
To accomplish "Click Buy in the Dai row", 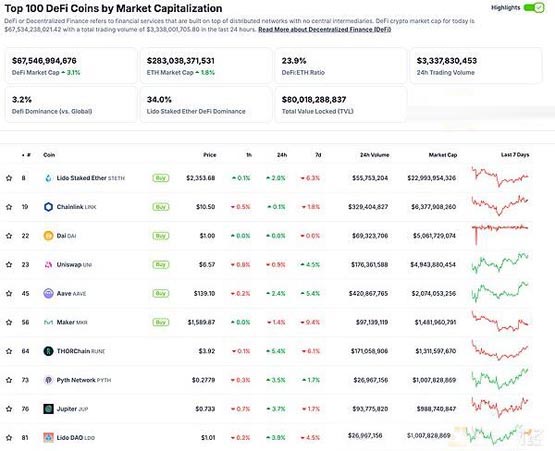I will [161, 236].
